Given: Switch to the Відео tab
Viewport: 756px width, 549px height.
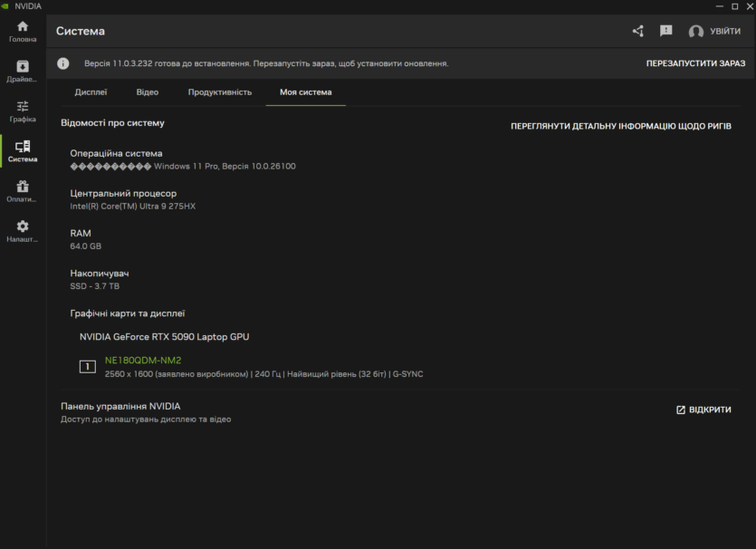Looking at the screenshot, I should tap(147, 92).
